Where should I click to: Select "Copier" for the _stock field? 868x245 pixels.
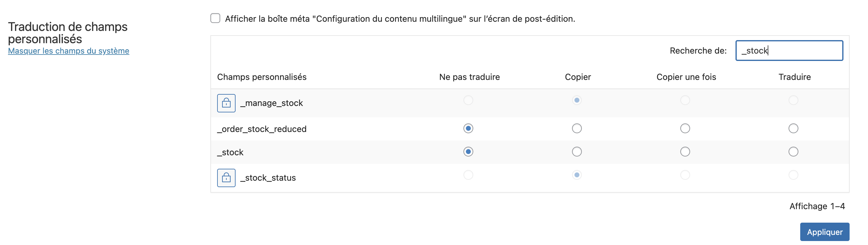tap(577, 152)
